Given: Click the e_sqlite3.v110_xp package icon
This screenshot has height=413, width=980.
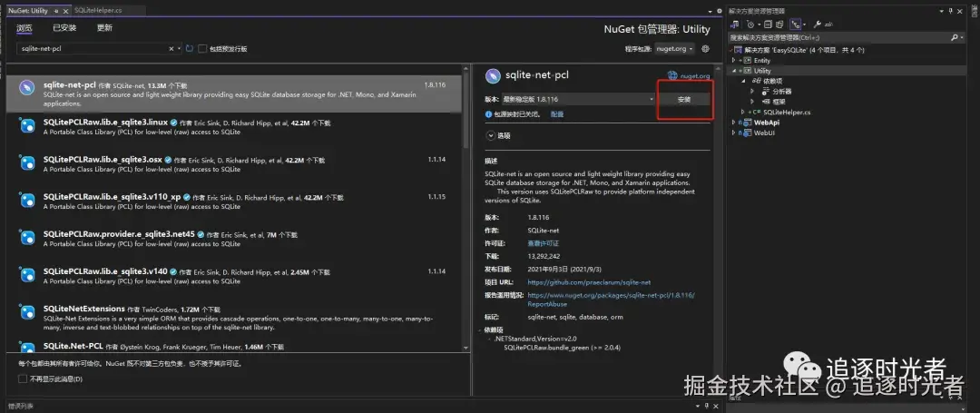Looking at the screenshot, I should (27, 201).
